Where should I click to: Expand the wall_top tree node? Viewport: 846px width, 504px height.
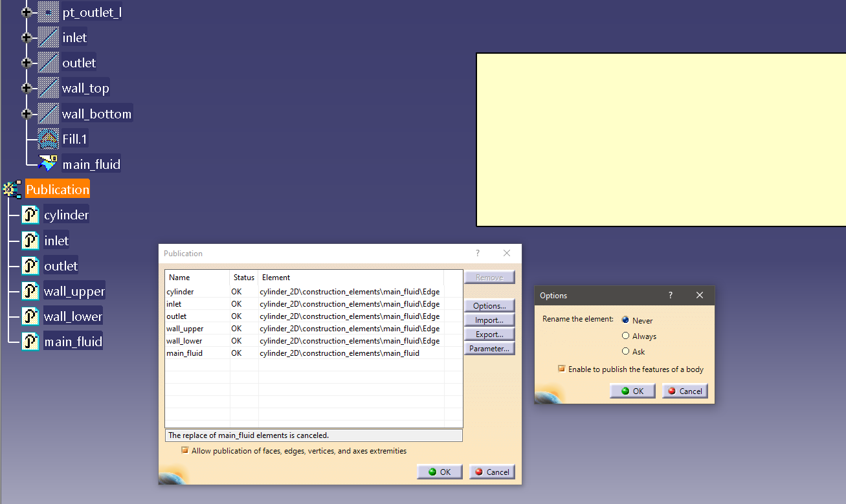(27, 88)
